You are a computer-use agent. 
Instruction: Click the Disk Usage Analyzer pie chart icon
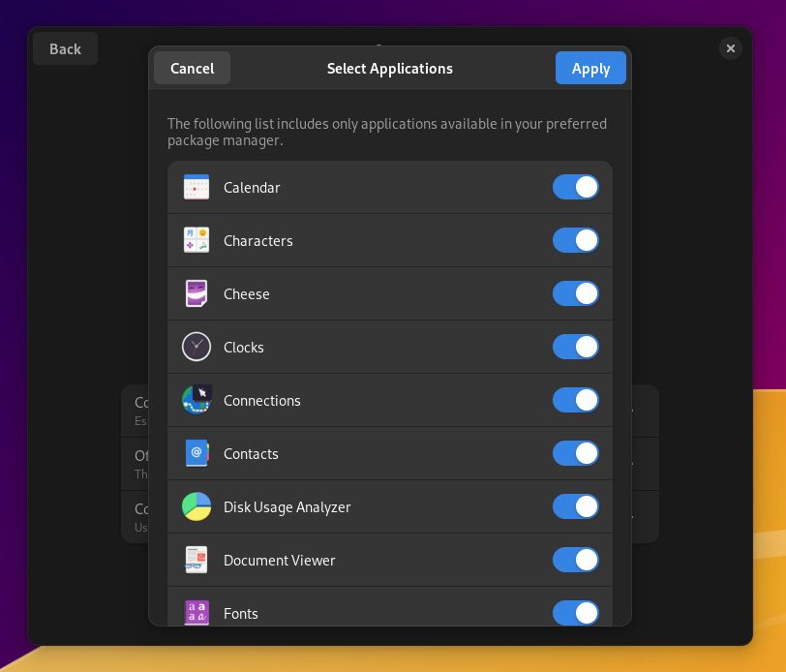coord(196,506)
